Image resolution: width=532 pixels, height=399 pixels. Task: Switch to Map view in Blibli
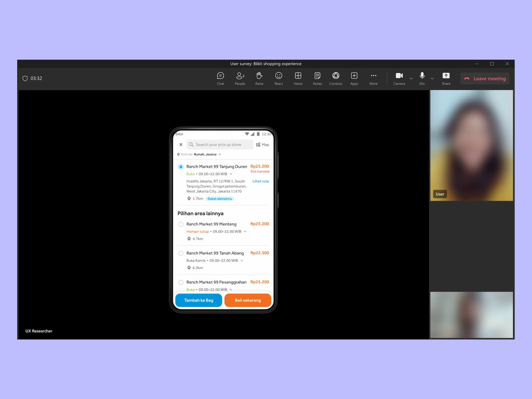[262, 144]
